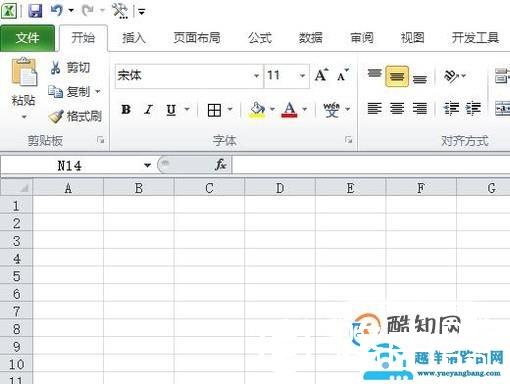Select column C header
The height and width of the screenshot is (384, 510).
coord(209,188)
